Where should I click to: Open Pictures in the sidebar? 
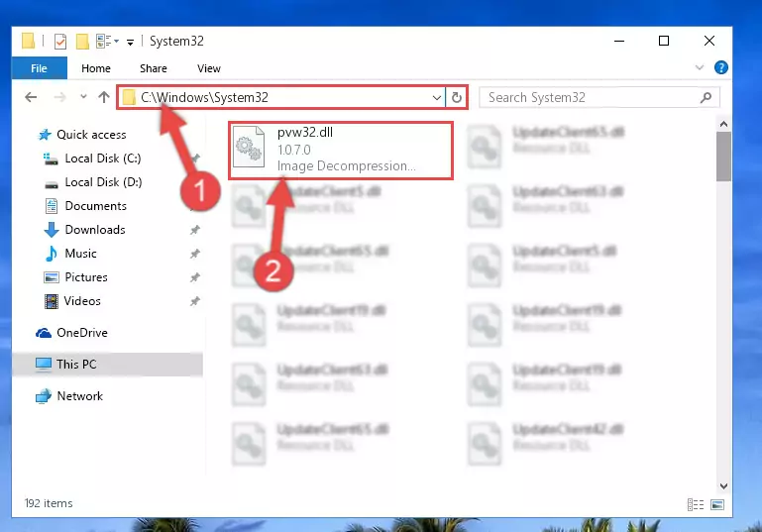86,277
